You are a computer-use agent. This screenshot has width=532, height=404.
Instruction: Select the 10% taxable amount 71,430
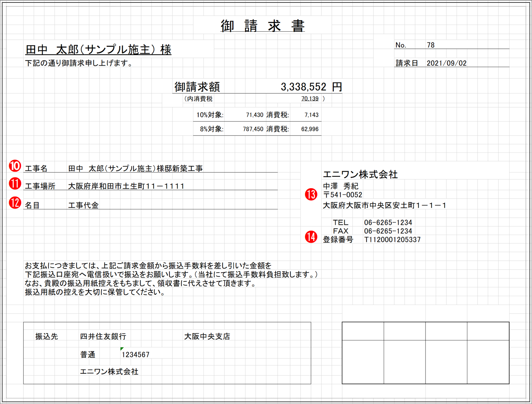254,115
